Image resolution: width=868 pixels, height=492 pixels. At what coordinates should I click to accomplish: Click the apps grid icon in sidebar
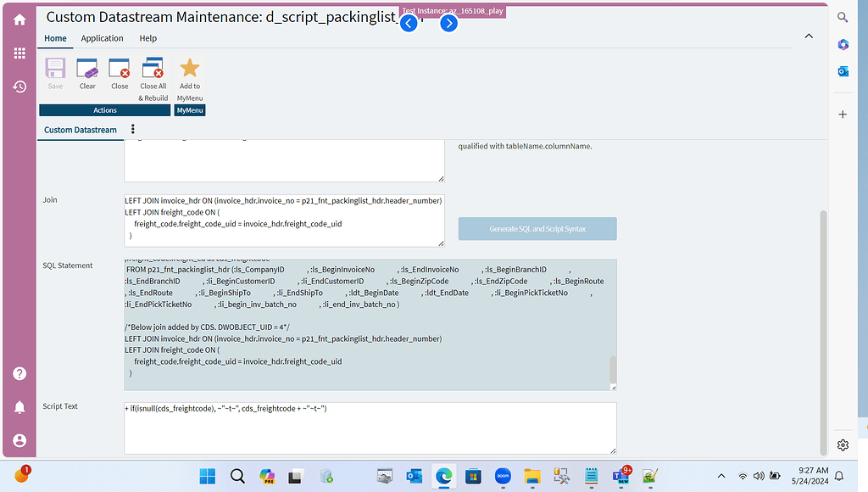[x=19, y=53]
